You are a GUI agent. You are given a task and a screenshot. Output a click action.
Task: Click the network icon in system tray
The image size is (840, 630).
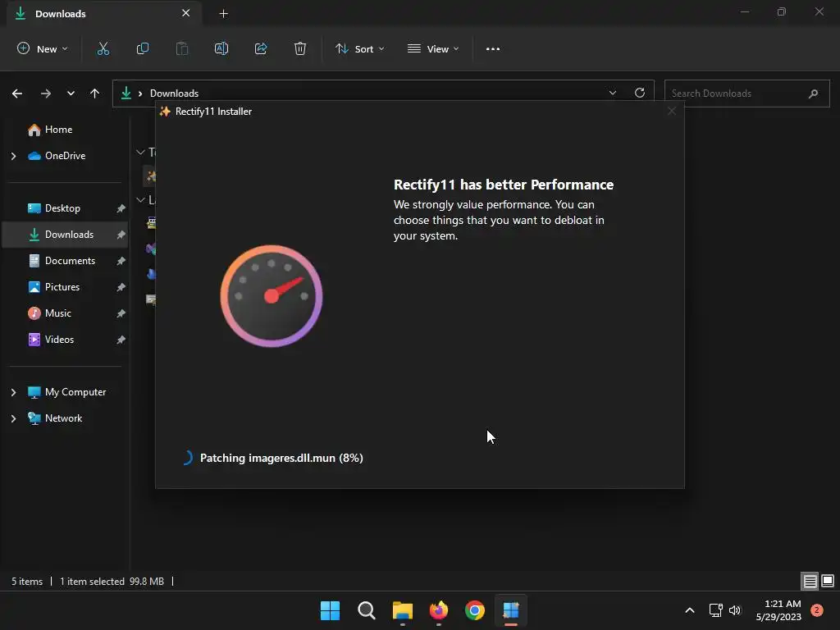click(x=715, y=610)
